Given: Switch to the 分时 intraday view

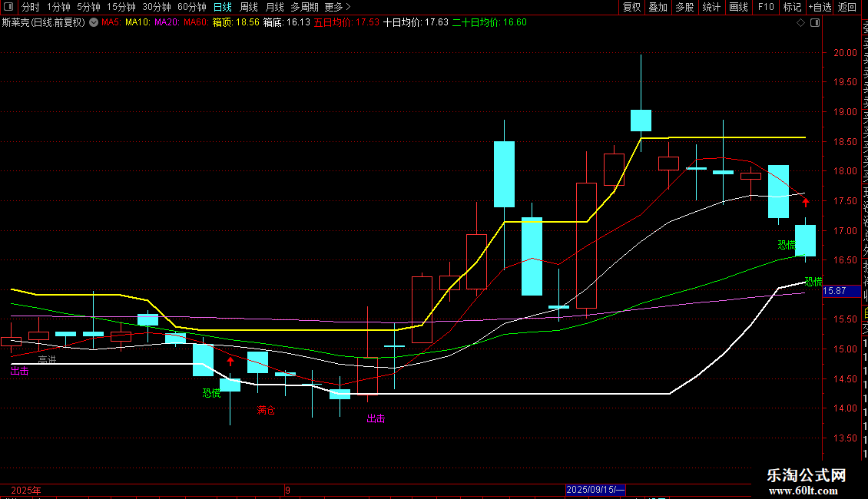Looking at the screenshot, I should [31, 7].
